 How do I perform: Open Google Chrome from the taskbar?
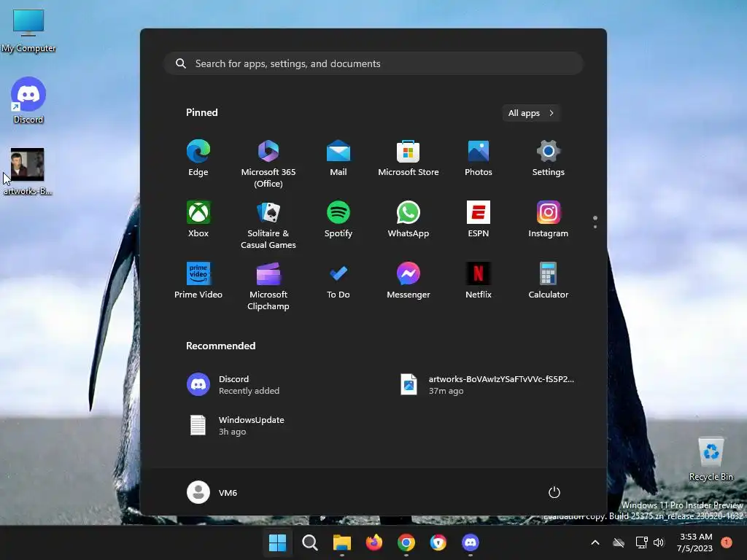pyautogui.click(x=406, y=542)
